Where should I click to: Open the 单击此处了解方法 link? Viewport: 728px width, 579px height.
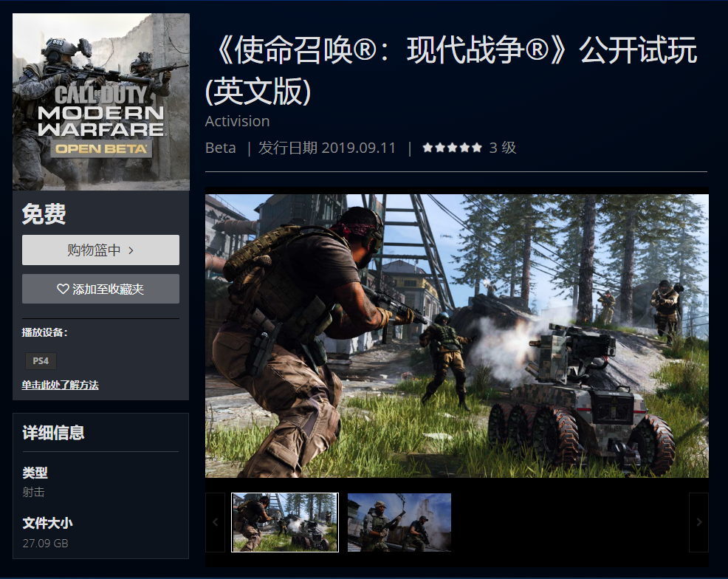tap(60, 385)
